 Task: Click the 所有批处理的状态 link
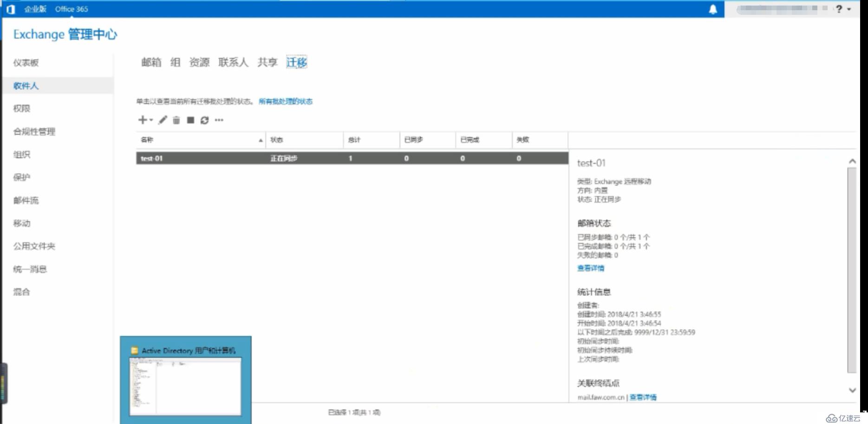click(286, 101)
